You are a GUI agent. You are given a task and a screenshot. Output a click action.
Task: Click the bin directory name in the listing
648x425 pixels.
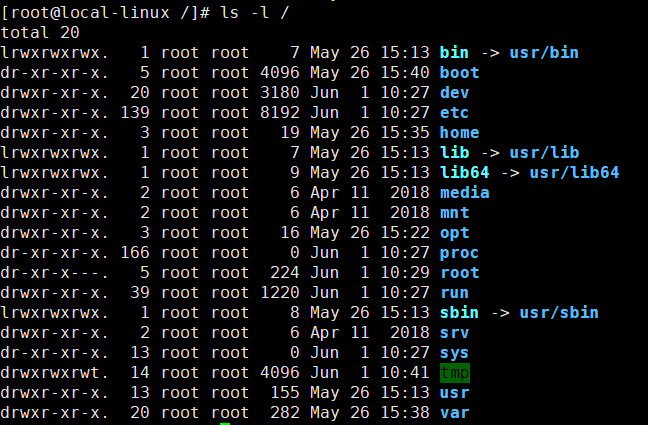pos(454,52)
